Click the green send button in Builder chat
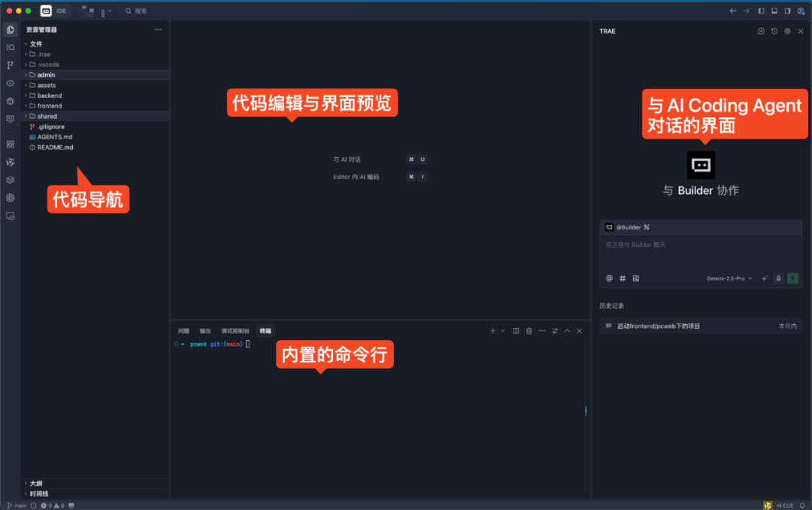Viewport: 812px width, 510px height. coord(792,278)
